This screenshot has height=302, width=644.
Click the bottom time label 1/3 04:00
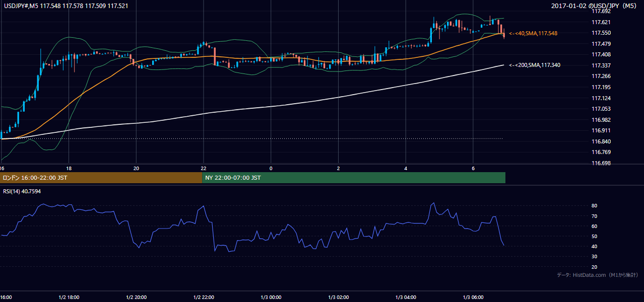pos(406,297)
